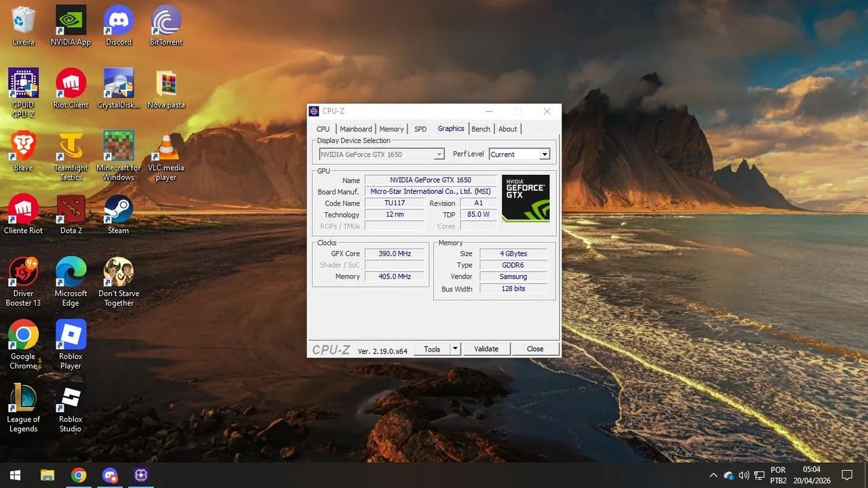Show hidden system tray icons

713,475
